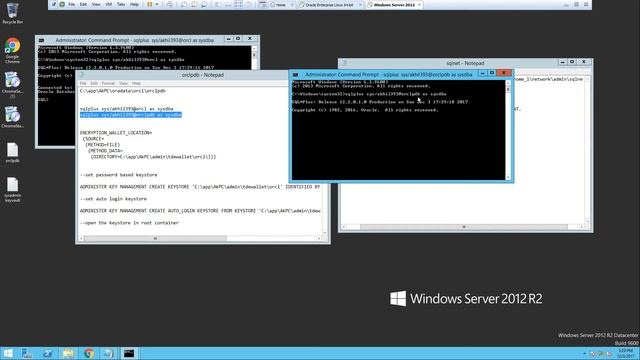Switch to Oracle Enterprise Linux 64-bit tab
The image size is (640, 360).
[330, 5]
